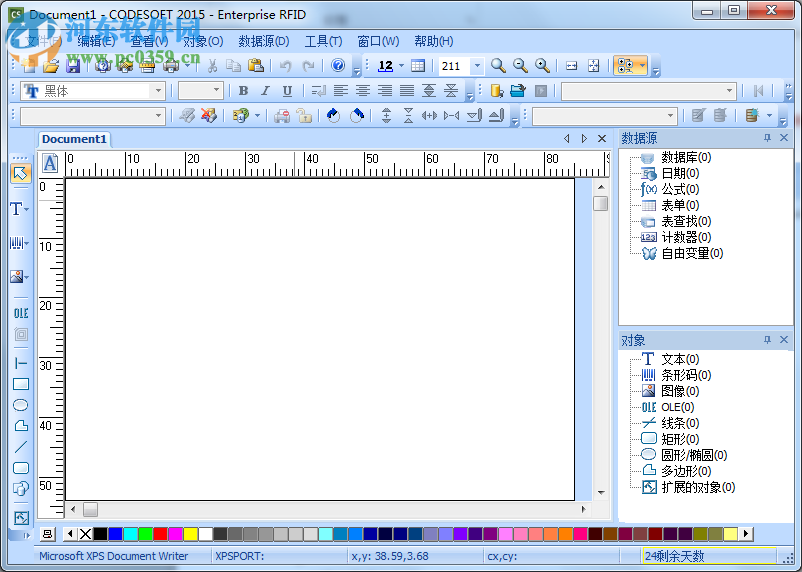Click the 24剩余天数 status bar field
802x572 pixels.
708,556
